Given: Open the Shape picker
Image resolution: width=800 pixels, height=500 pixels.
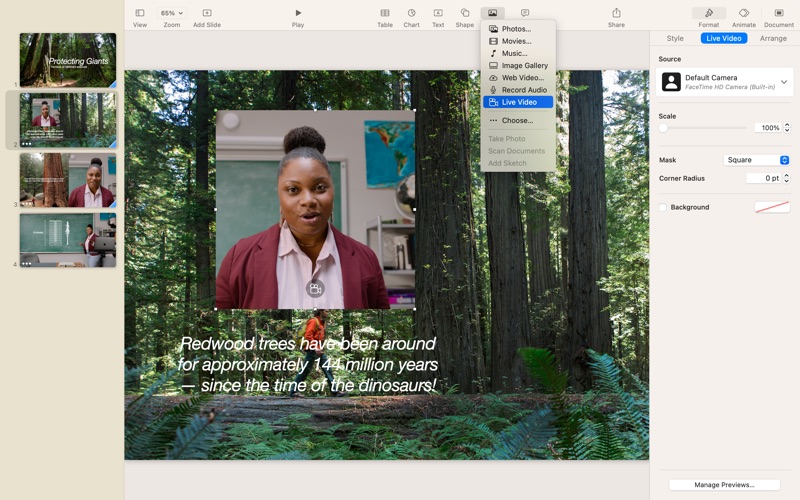Looking at the screenshot, I should (465, 14).
